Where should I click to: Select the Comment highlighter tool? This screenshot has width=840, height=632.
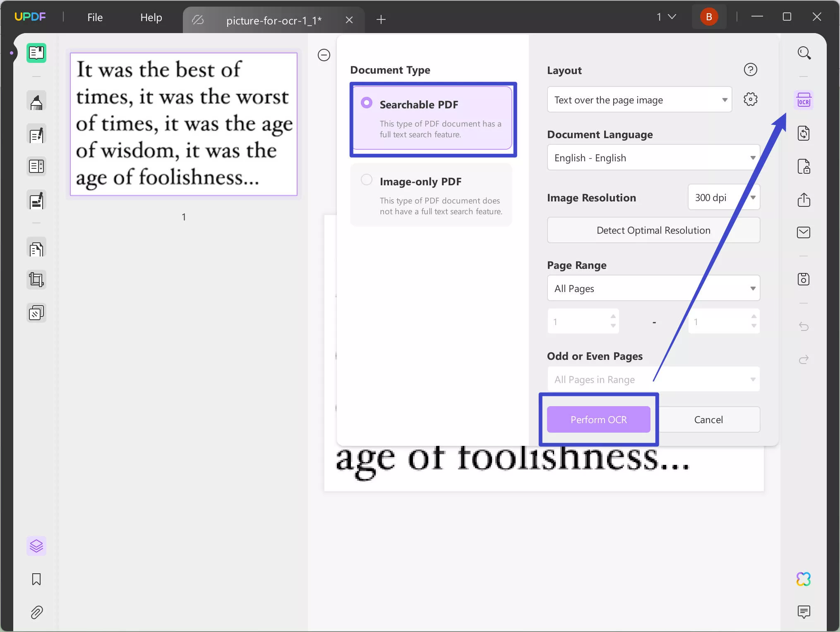point(36,101)
